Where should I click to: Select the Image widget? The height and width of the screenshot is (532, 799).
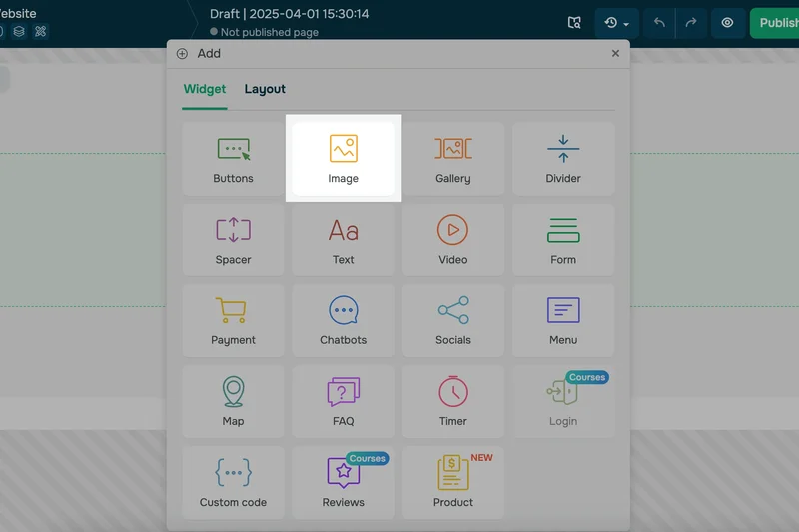click(x=343, y=159)
